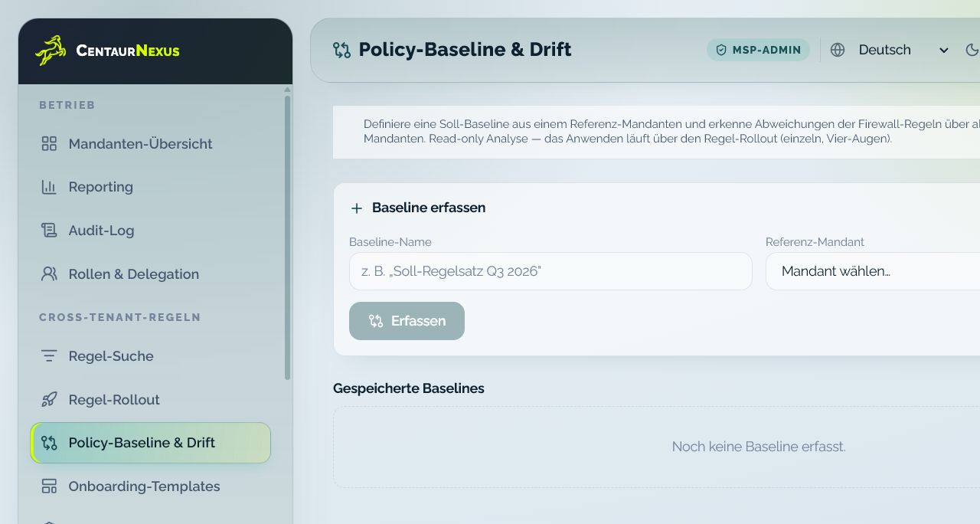Click the Regel-Suche filter icon
This screenshot has height=524, width=980.
pyautogui.click(x=49, y=355)
